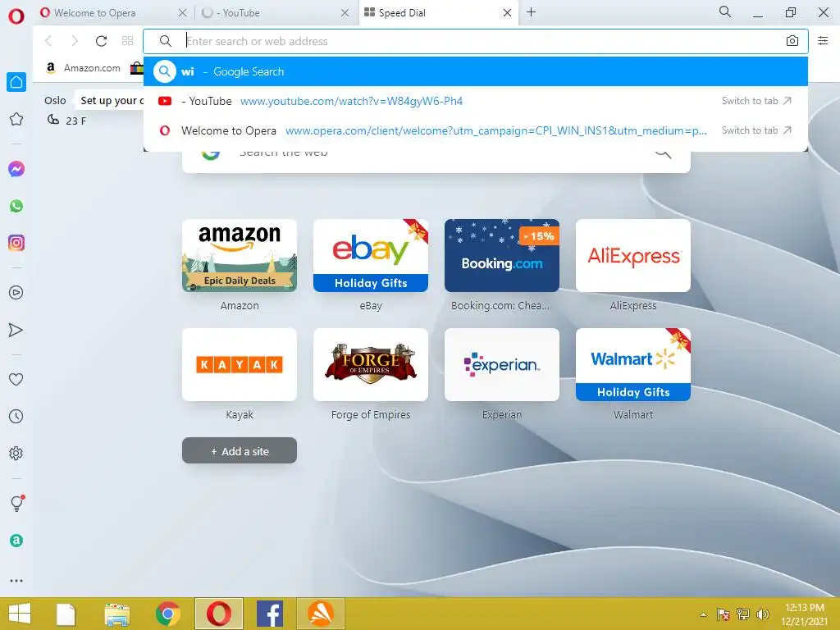The width and height of the screenshot is (840, 630).
Task: Select the YouTube watch URL suggestion
Action: tap(476, 101)
